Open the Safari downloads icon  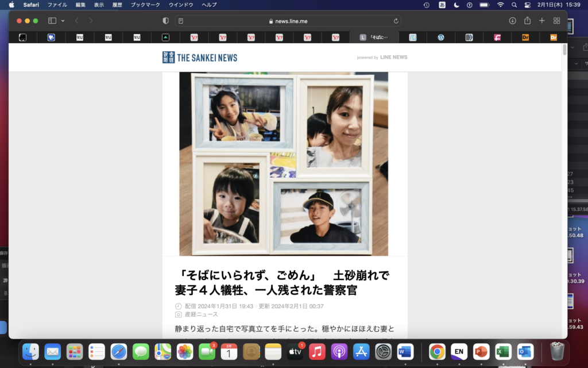tap(512, 21)
